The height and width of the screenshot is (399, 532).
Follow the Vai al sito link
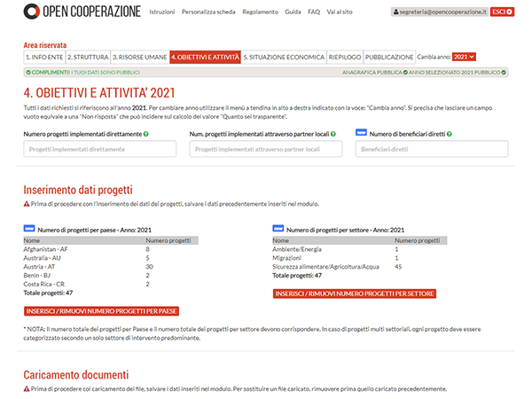[340, 12]
